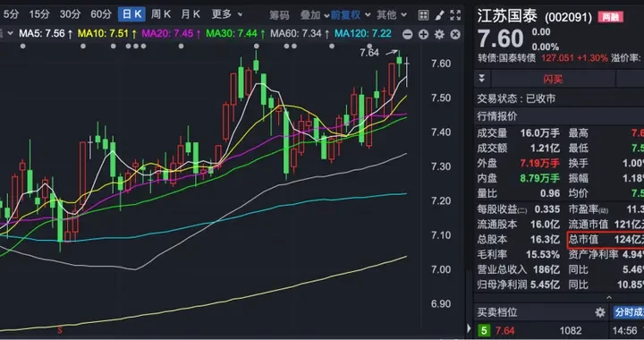Switch to the 60分 chart tab
Image resolution: width=644 pixels, height=340 pixels.
pyautogui.click(x=101, y=14)
